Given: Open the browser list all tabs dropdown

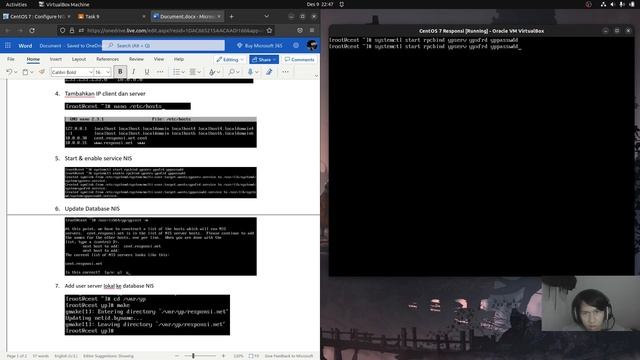Looking at the screenshot, I should 267,16.
